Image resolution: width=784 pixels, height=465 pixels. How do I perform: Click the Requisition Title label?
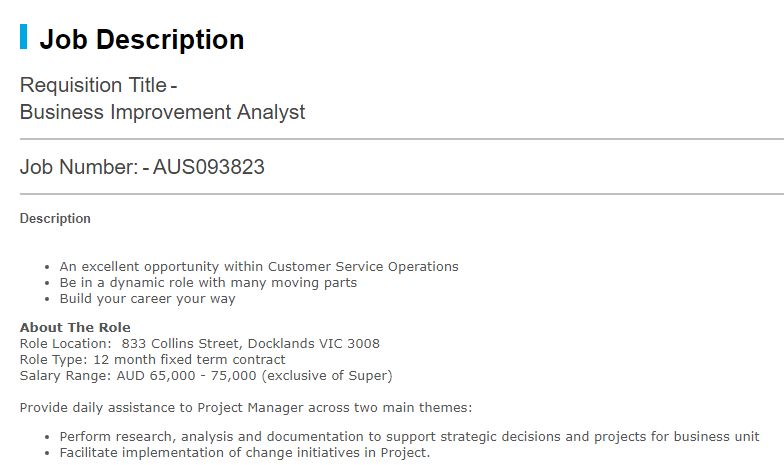click(x=93, y=85)
